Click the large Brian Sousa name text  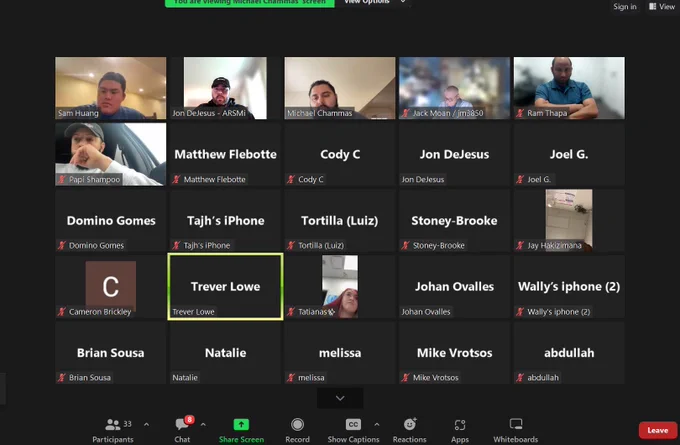pyautogui.click(x=111, y=353)
